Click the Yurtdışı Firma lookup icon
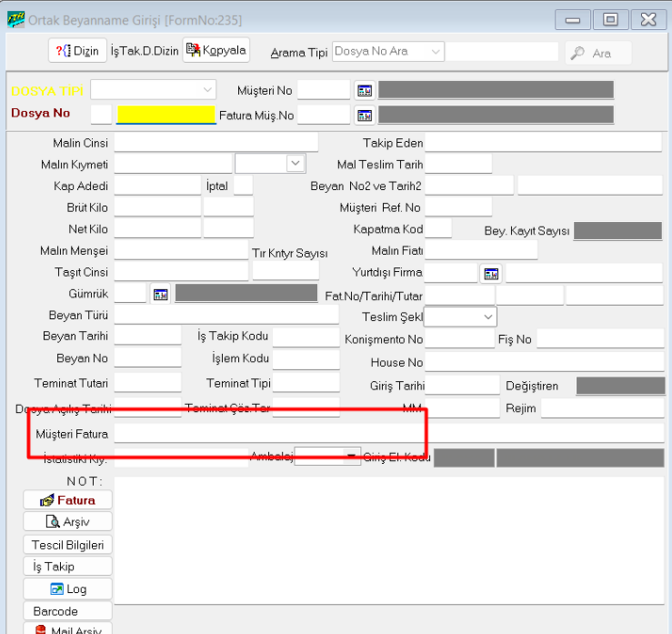The width and height of the screenshot is (672, 634). (x=491, y=274)
